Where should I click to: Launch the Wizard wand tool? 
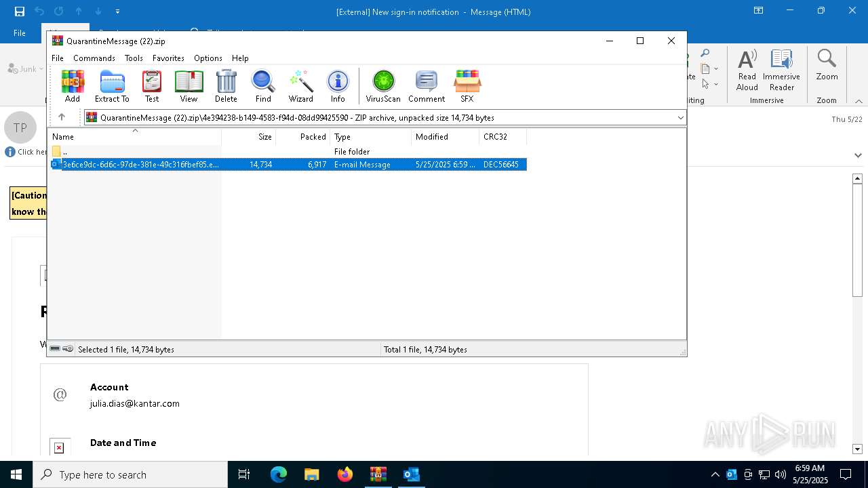click(301, 86)
